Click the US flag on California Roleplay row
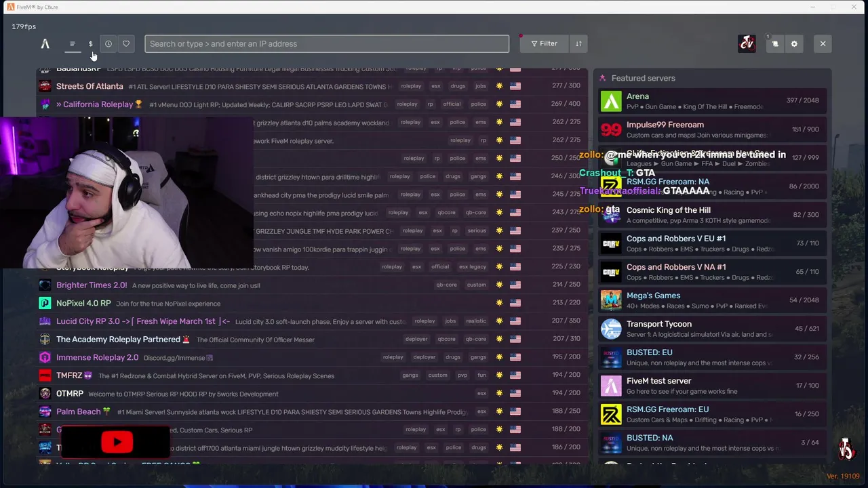 pos(515,104)
